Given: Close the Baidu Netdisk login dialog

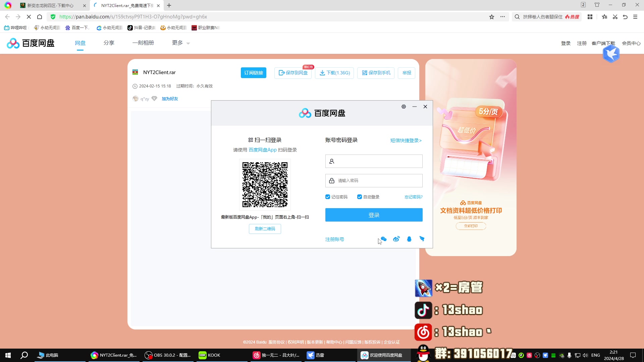Looking at the screenshot, I should pyautogui.click(x=425, y=107).
